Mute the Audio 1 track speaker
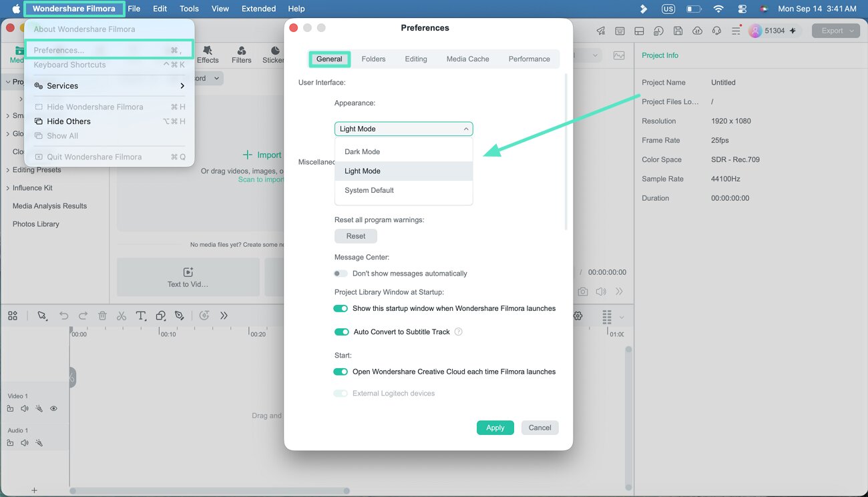Screen dimensions: 868x497 click(x=25, y=443)
